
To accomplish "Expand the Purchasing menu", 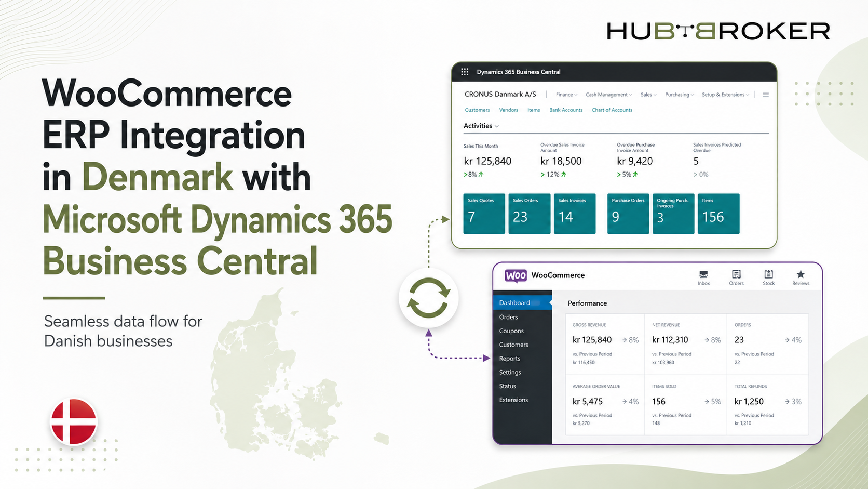I will tap(680, 95).
